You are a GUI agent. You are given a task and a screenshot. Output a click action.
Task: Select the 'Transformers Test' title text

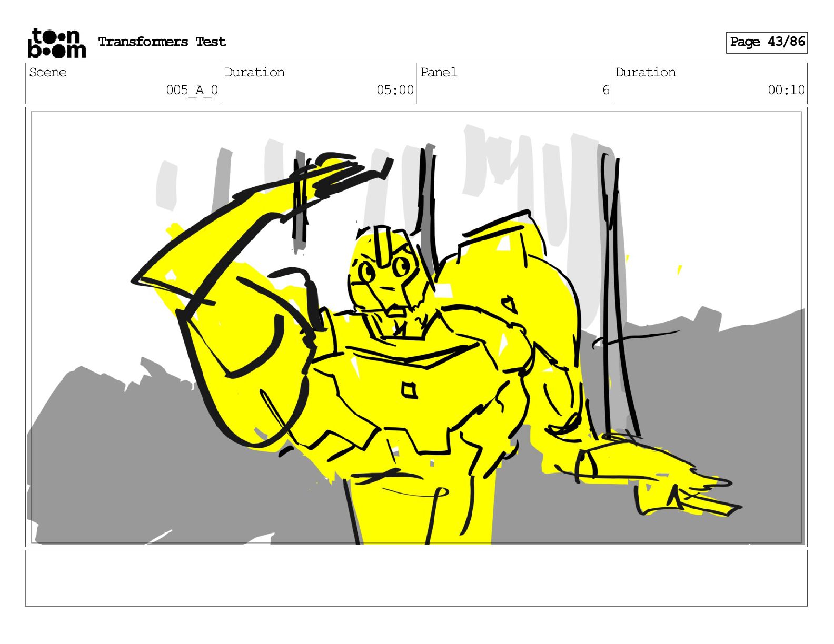click(x=162, y=42)
